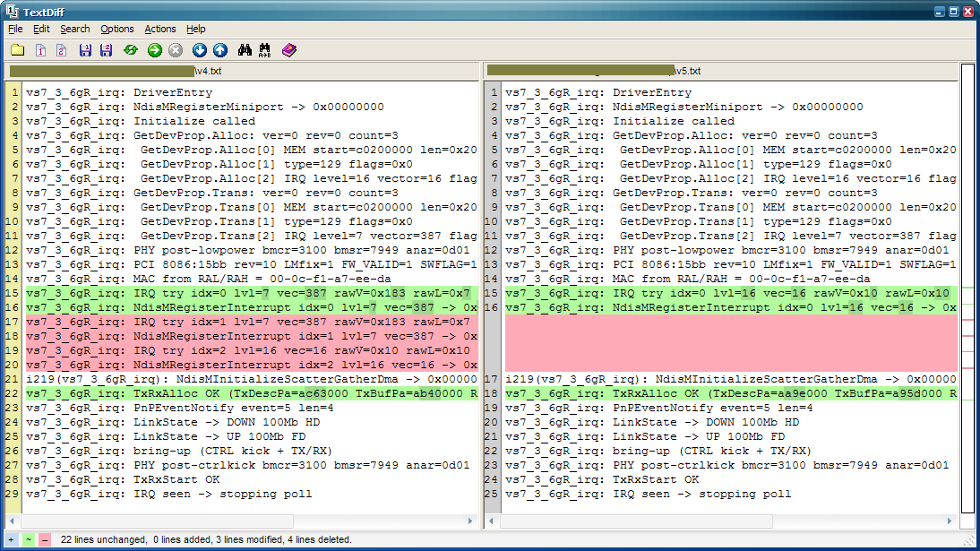Click the right file header ending in v5.txt
Screen dimensions: 980x551
(x=720, y=72)
